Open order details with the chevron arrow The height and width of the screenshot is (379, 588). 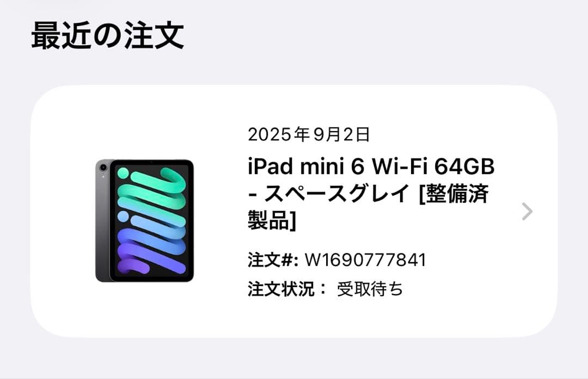click(x=527, y=212)
